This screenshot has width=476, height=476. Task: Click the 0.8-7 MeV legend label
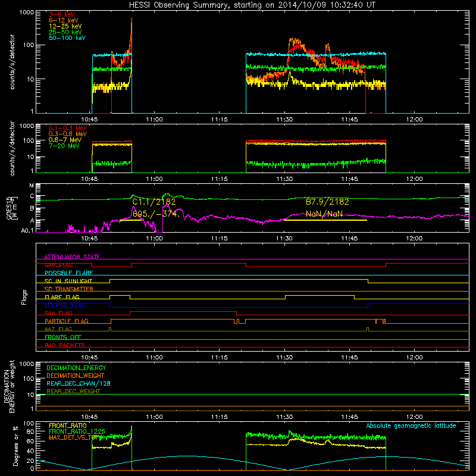tap(65, 140)
